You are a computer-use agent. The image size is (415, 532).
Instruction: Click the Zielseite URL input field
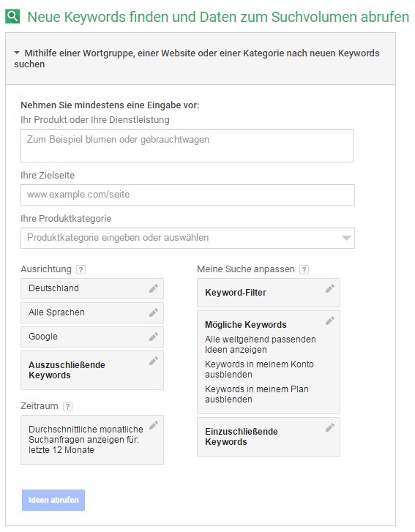pos(187,195)
